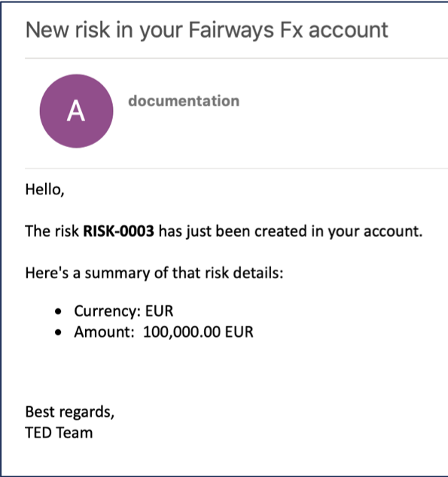Viewport: 448px width, 477px height.
Task: Select the bold RISK-0003 identifier
Action: [x=118, y=231]
